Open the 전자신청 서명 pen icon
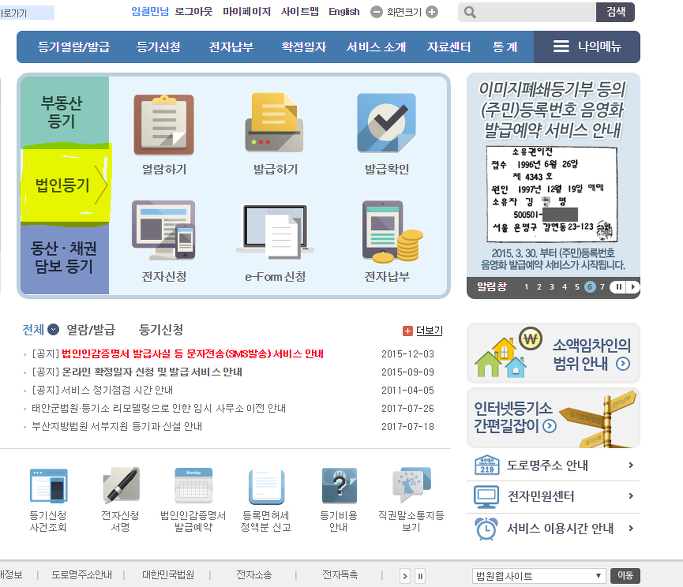 (x=121, y=485)
